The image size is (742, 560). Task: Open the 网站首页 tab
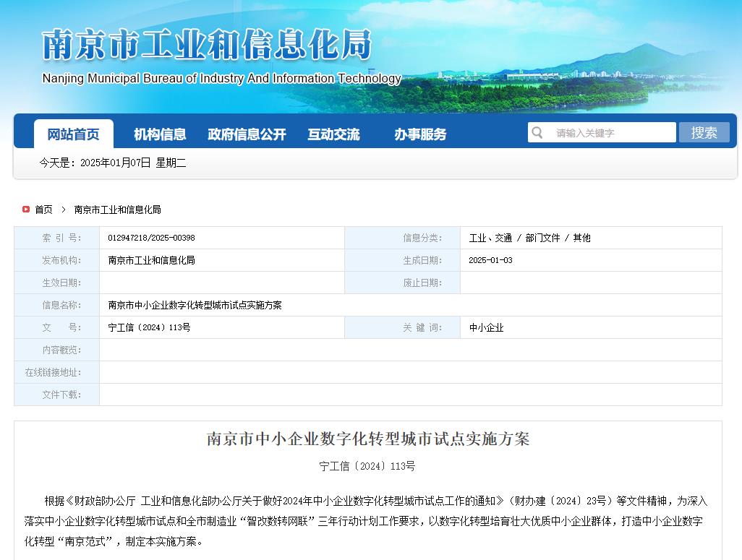[73, 134]
